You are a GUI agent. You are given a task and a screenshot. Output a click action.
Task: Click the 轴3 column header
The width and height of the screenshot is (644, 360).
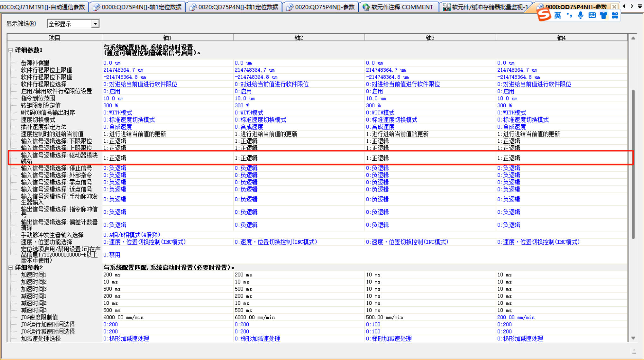click(x=430, y=38)
